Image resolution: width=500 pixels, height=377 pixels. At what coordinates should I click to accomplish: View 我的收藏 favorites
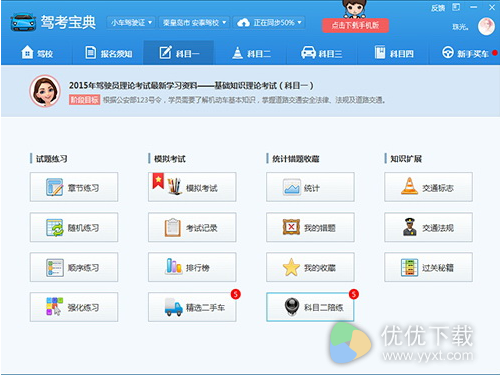pos(310,267)
